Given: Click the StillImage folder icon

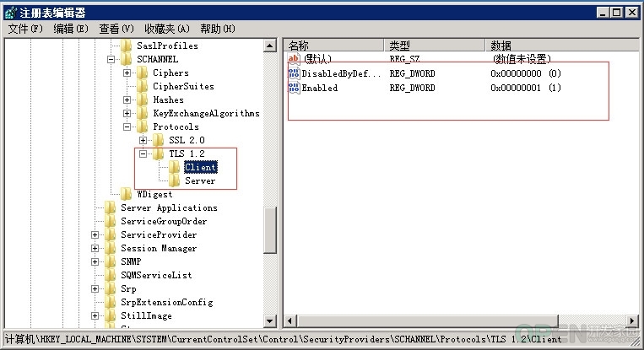Looking at the screenshot, I should coord(111,315).
